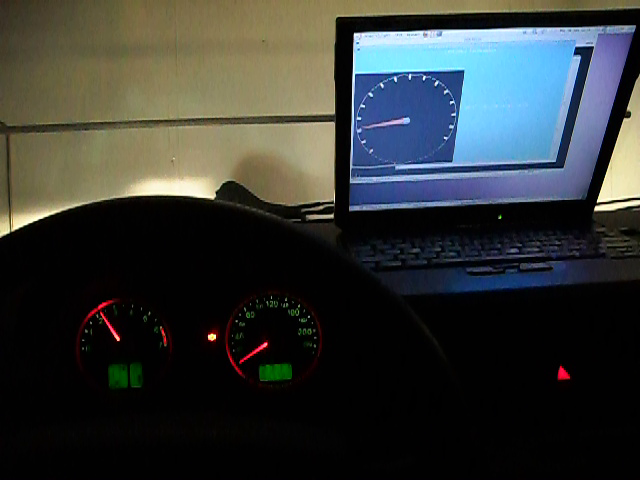The width and height of the screenshot is (640, 480).
Task: Click the orange warning light between gauges
Action: [x=211, y=337]
